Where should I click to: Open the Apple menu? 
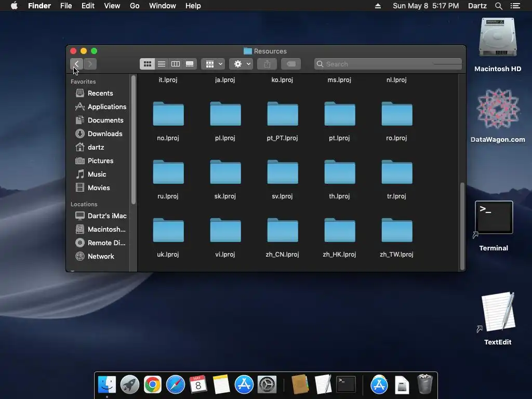(x=14, y=6)
